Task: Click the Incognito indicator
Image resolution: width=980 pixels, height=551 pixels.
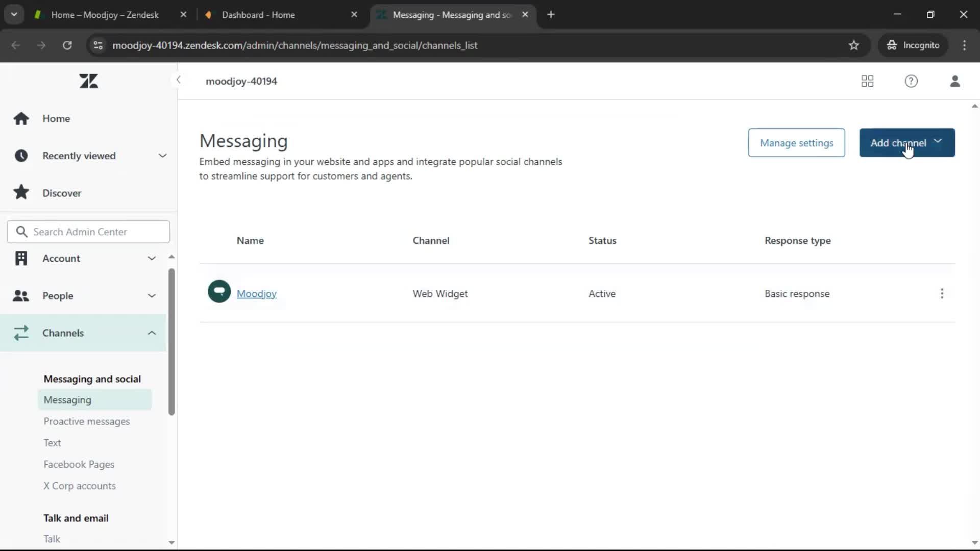Action: 913,45
